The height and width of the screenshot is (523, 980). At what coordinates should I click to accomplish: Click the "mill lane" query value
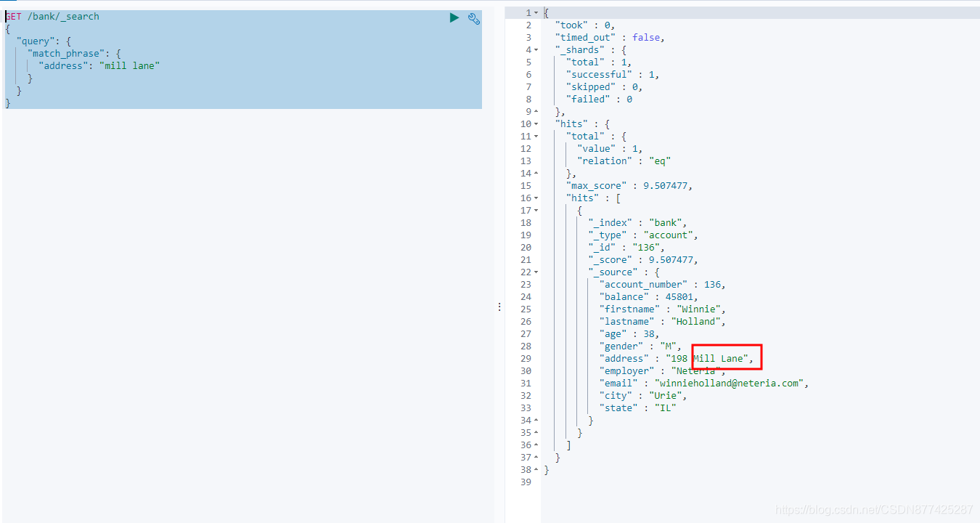tap(129, 66)
